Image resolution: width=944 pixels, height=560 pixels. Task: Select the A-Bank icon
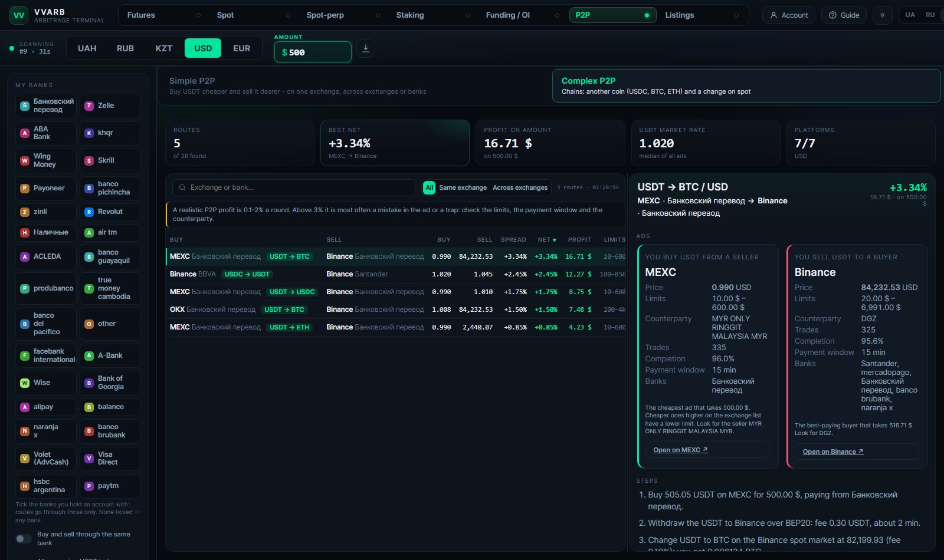89,356
